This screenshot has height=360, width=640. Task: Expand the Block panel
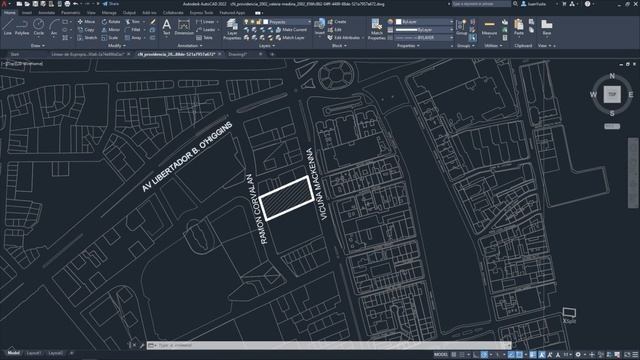339,46
